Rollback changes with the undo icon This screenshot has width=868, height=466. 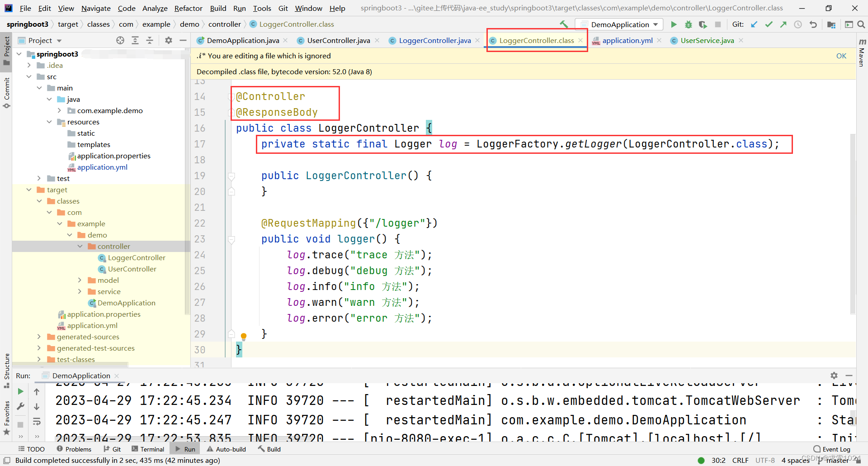tap(813, 24)
